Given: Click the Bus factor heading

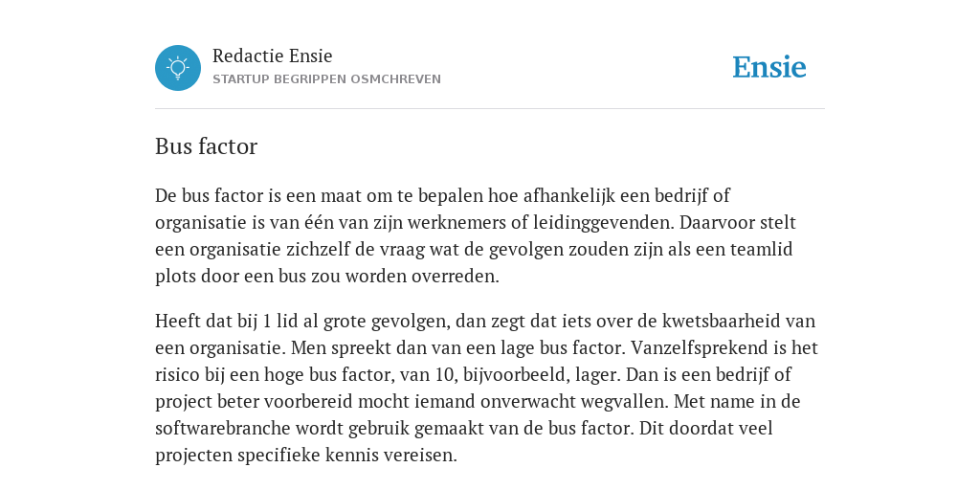Looking at the screenshot, I should click(x=207, y=146).
